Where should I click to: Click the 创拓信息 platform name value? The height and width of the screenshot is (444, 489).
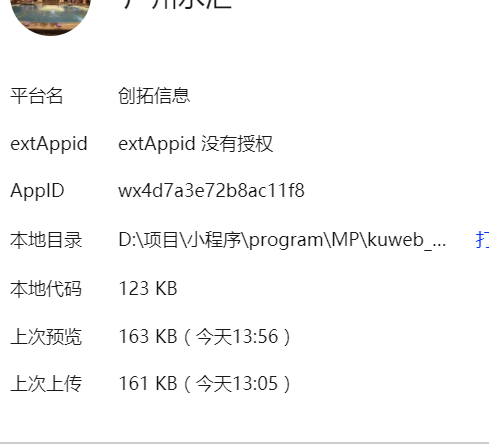tap(154, 96)
